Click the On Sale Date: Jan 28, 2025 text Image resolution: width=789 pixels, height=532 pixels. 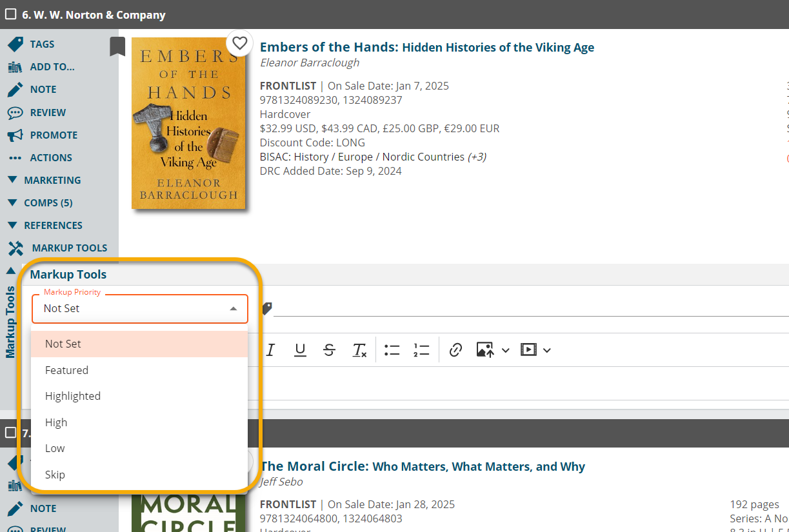pyautogui.click(x=391, y=504)
